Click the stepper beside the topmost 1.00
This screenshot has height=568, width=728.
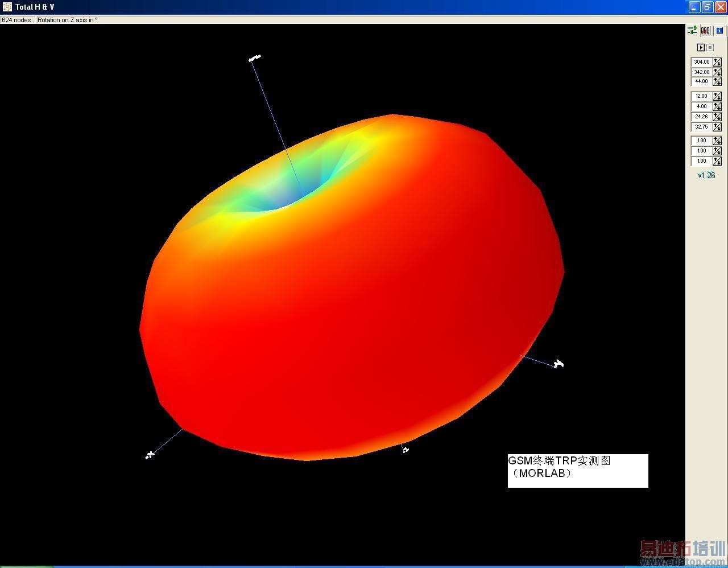click(717, 141)
